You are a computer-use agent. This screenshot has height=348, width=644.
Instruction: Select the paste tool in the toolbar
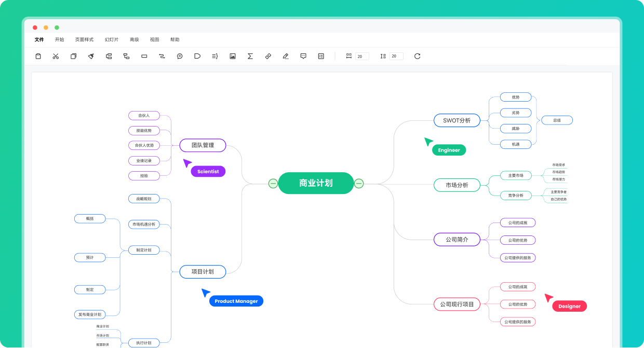(x=38, y=56)
